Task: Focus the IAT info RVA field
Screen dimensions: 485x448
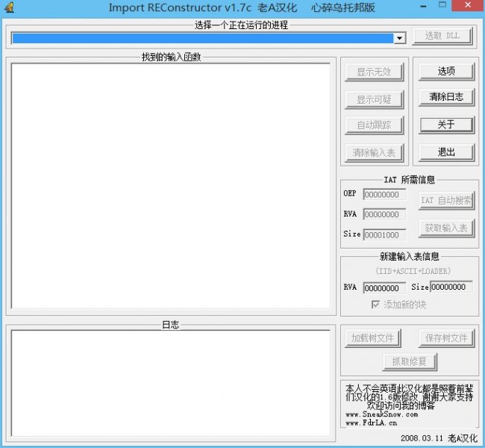Action: (x=384, y=214)
